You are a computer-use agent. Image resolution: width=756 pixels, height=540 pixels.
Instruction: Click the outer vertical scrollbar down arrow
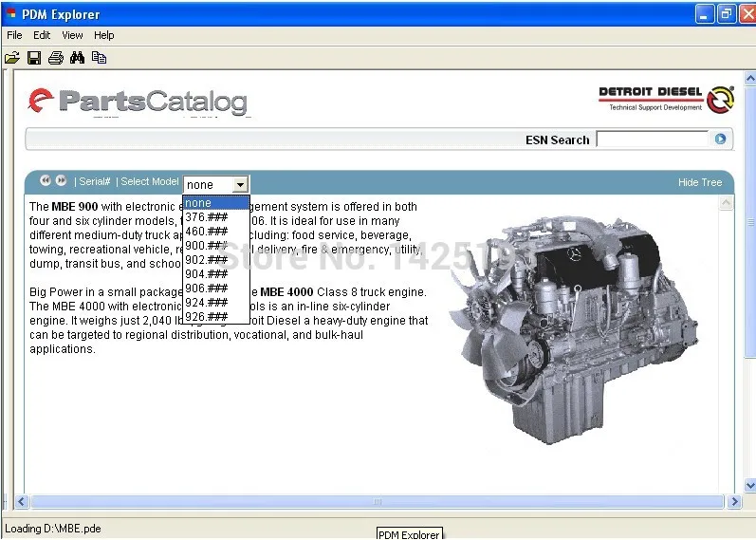tap(750, 485)
